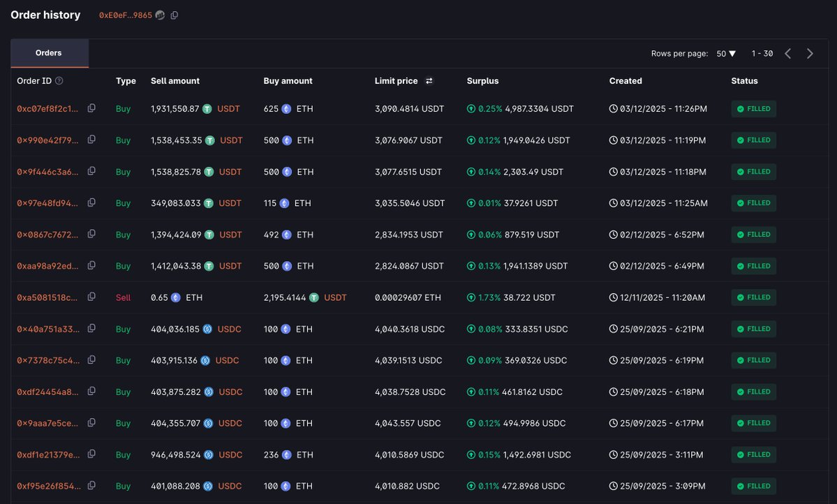
Task: Click the Created column header
Action: (625, 81)
